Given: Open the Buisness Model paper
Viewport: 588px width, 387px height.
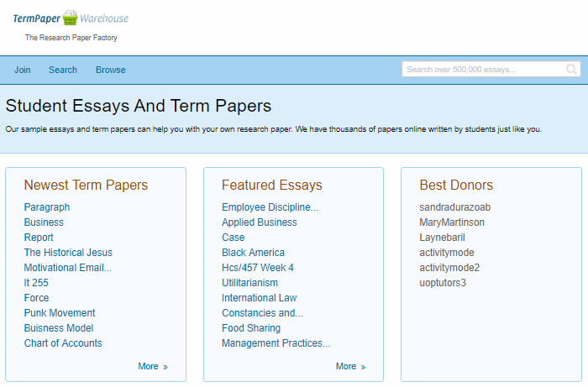Looking at the screenshot, I should coord(59,328).
